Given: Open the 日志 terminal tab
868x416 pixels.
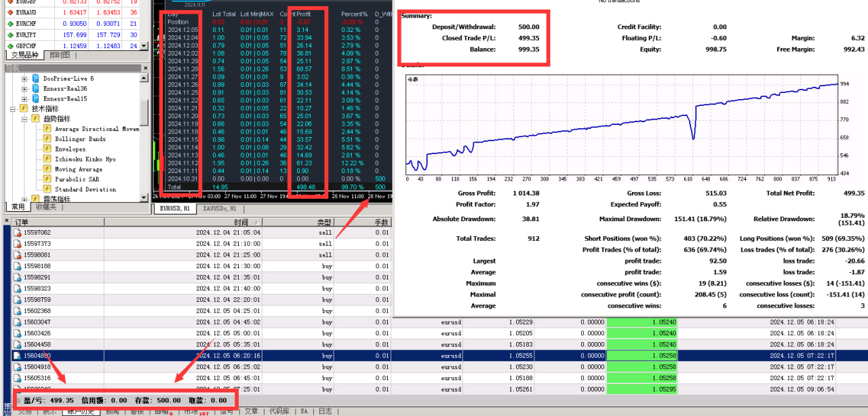Looking at the screenshot, I should (325, 411).
